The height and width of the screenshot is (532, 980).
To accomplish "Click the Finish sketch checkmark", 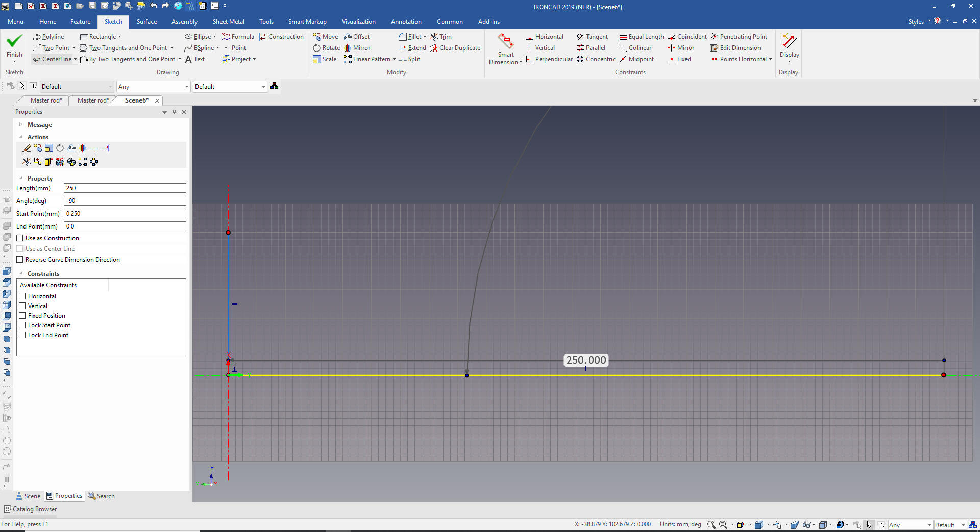I will pyautogui.click(x=14, y=46).
